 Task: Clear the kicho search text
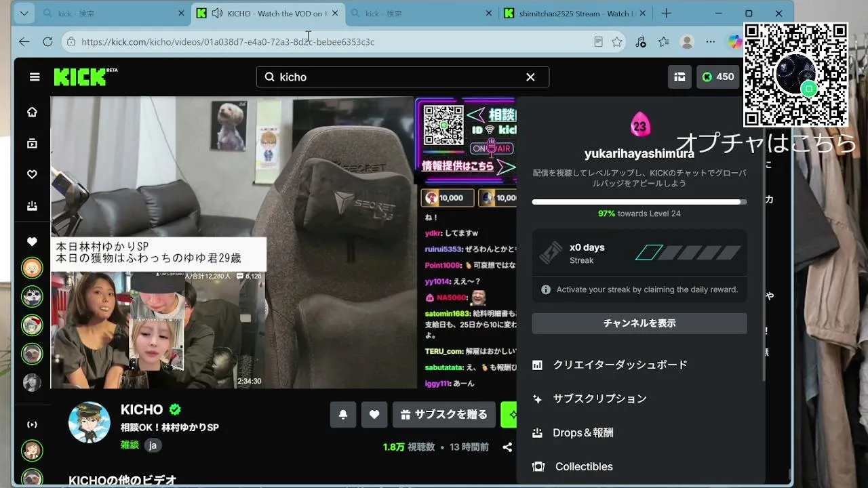coord(530,77)
